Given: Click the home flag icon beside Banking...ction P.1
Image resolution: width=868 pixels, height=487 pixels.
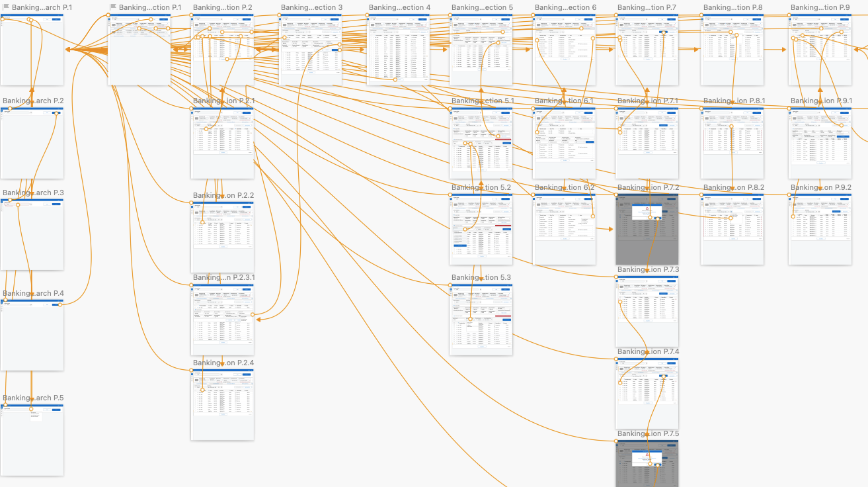Looking at the screenshot, I should [x=113, y=7].
